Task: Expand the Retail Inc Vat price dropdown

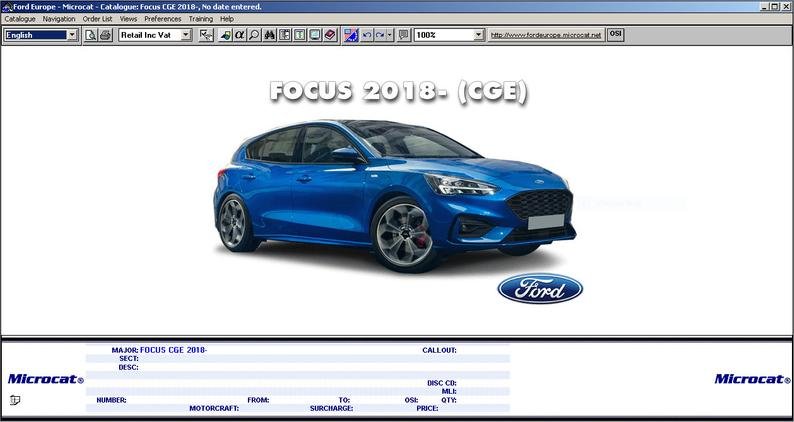Action: tap(186, 35)
